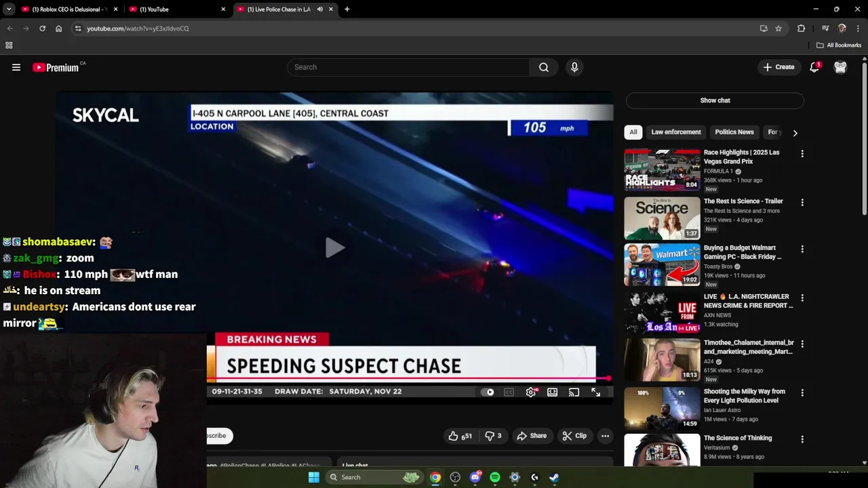Toggle closed captions on the video
This screenshot has width=868, height=488.
pos(509,392)
